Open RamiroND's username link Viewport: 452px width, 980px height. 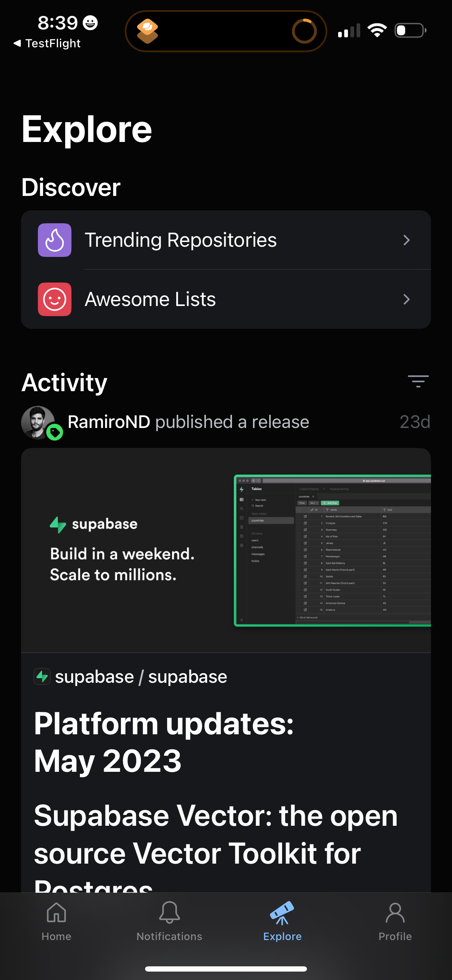pyautogui.click(x=109, y=422)
